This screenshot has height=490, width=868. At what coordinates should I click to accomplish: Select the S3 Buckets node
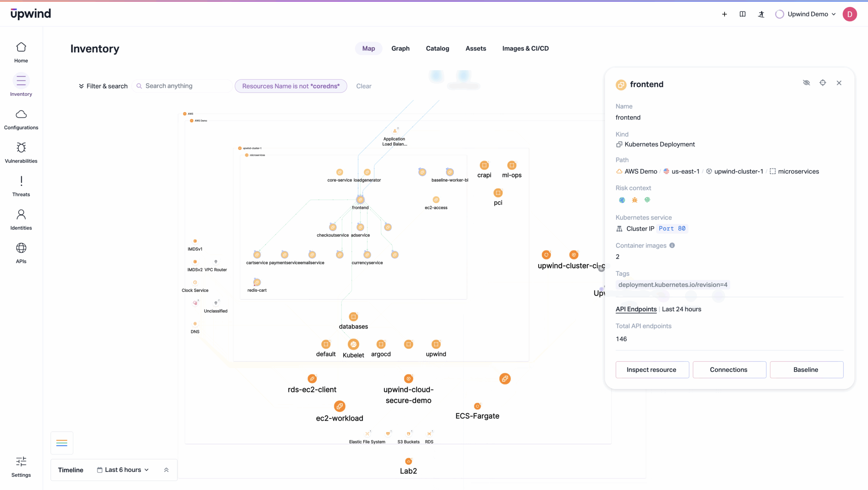[408, 434]
